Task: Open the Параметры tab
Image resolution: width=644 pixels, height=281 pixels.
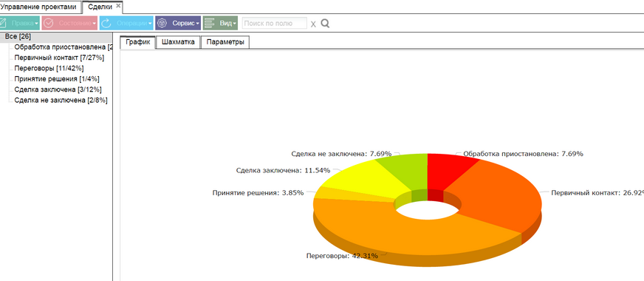Action: pyautogui.click(x=225, y=42)
